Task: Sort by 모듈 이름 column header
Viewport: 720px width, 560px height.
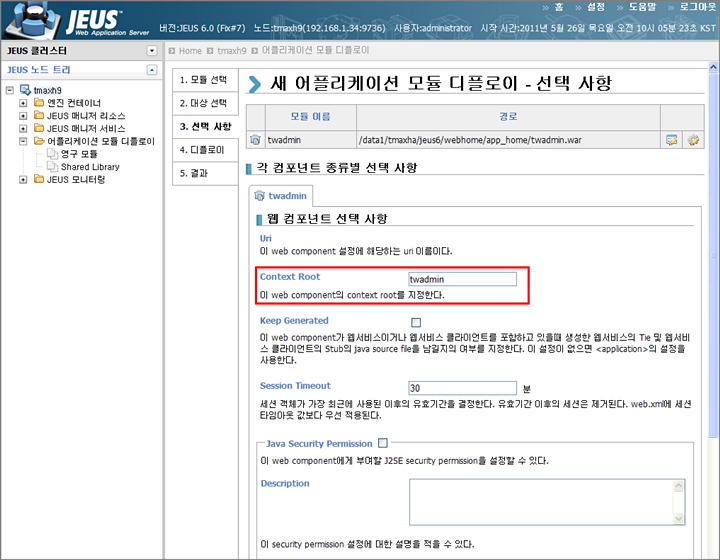Action: pos(310,117)
